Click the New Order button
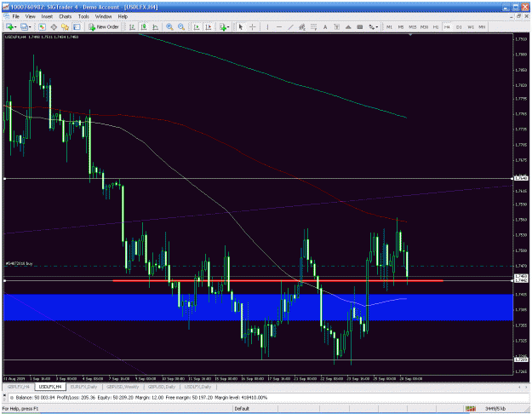This screenshot has width=532, height=414. click(x=104, y=26)
